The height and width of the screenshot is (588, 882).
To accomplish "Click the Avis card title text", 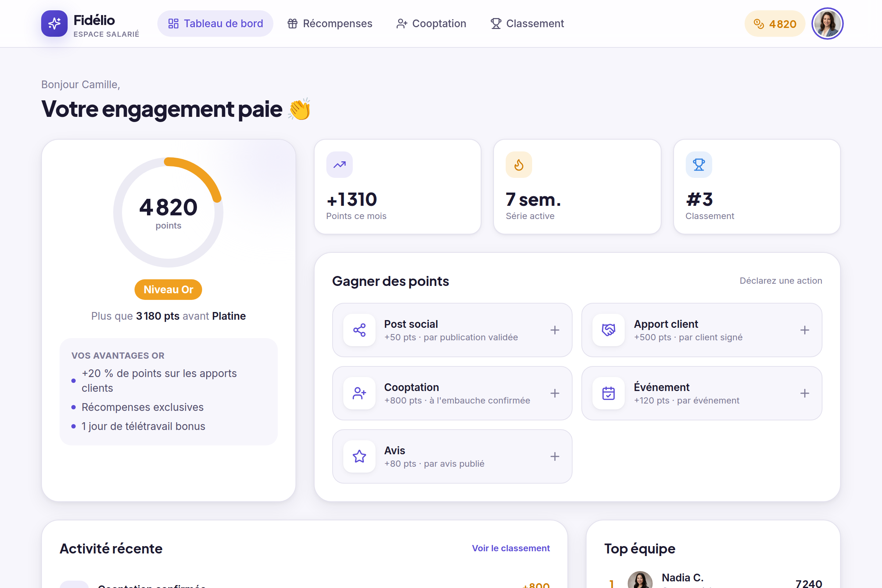I will click(394, 451).
